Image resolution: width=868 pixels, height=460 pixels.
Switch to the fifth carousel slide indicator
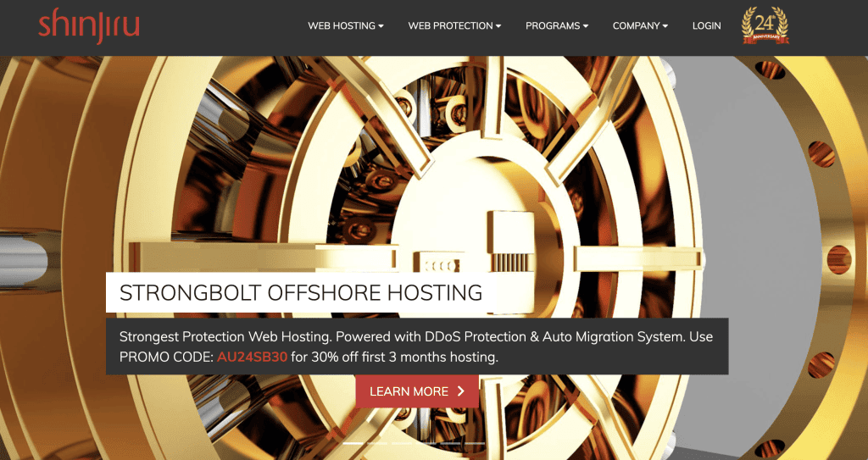tap(450, 443)
